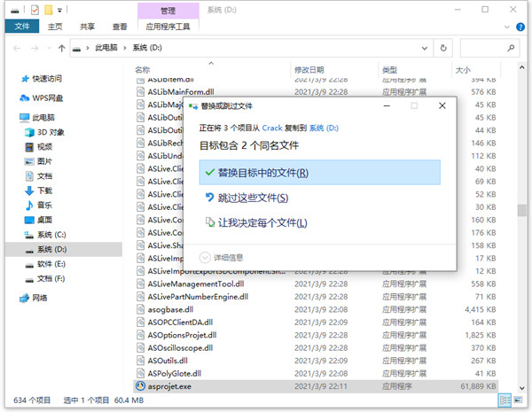Viewport: 532px width, 412px height.
Task: Click the vertical scrollbar thumb
Action: click(522, 210)
